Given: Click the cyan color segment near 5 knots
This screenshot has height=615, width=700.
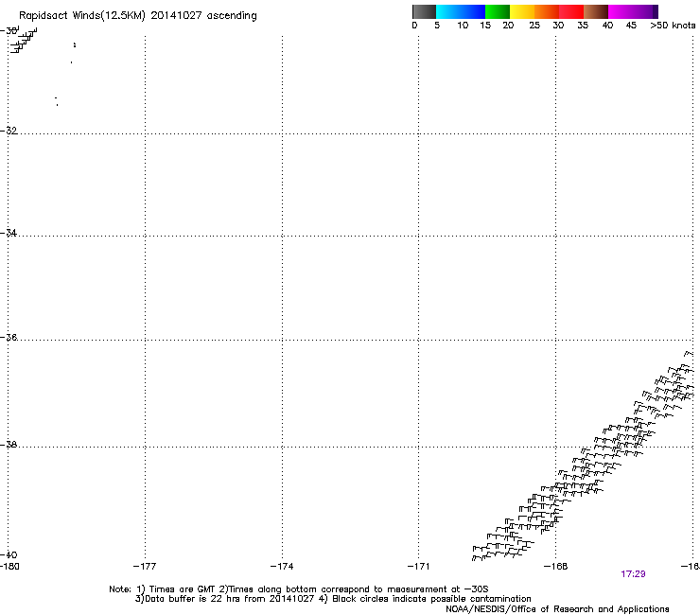Looking at the screenshot, I should coord(446,11).
